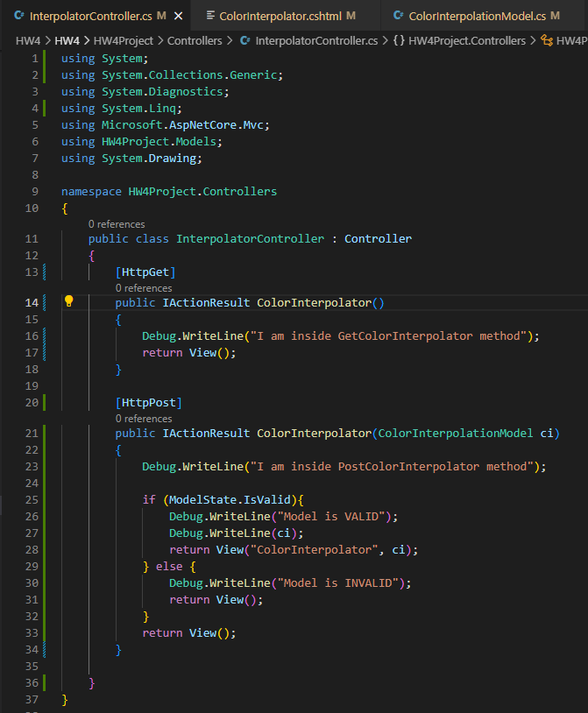Click the C# icon in the breadcrumb bar
588x713 pixels.
[245, 40]
